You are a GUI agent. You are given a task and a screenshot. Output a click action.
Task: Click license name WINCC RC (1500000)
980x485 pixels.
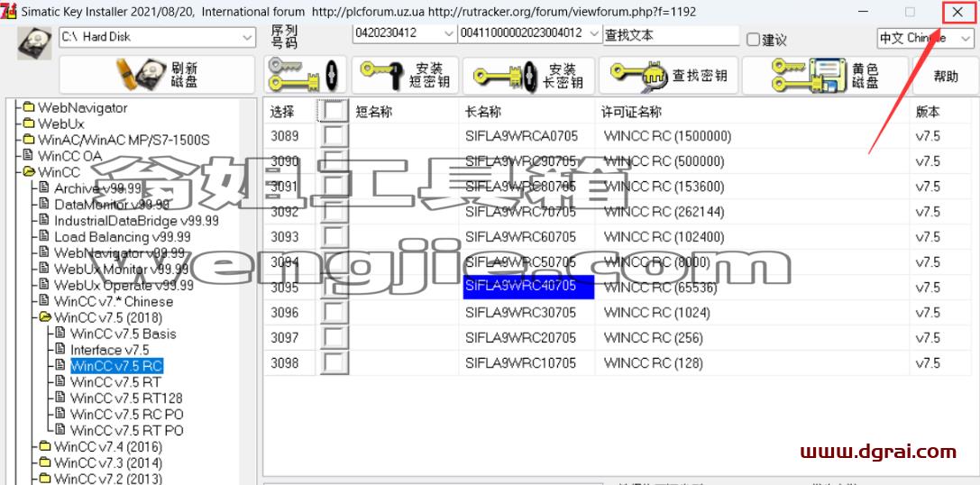(667, 136)
